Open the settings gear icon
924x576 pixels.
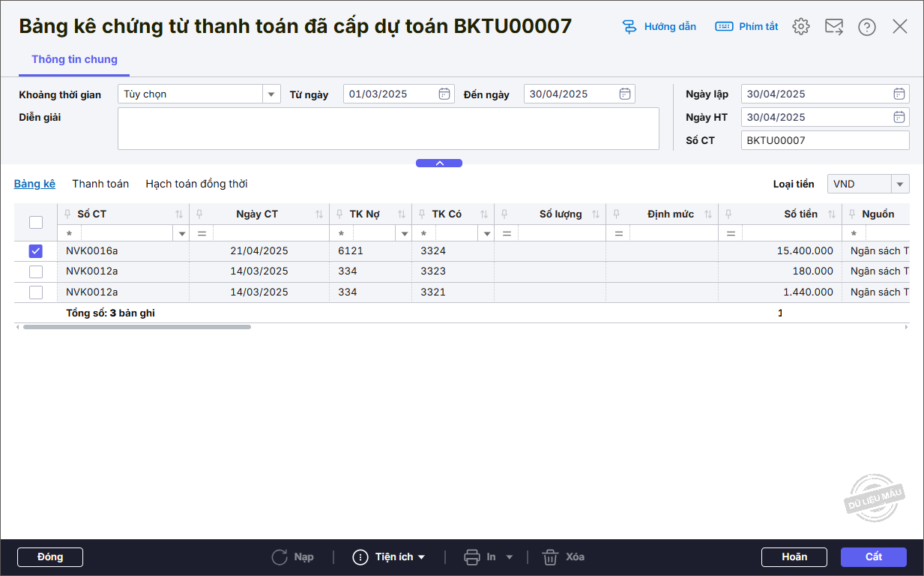click(x=801, y=27)
